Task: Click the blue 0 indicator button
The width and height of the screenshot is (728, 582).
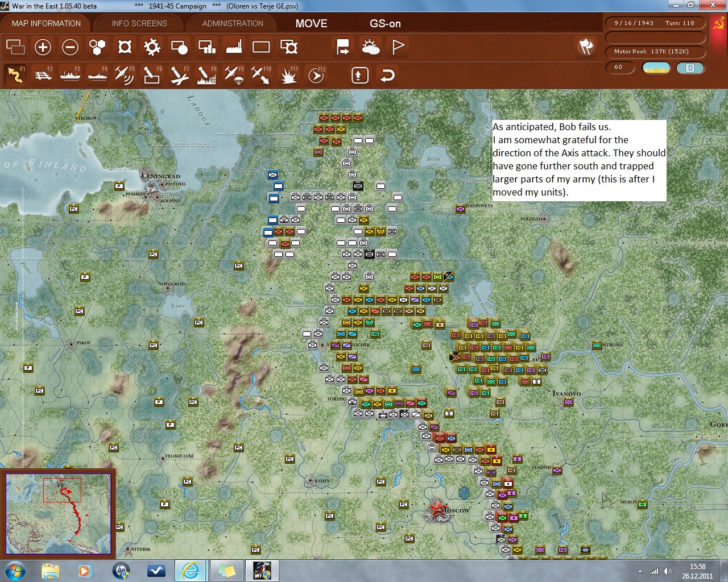Action: (x=690, y=68)
